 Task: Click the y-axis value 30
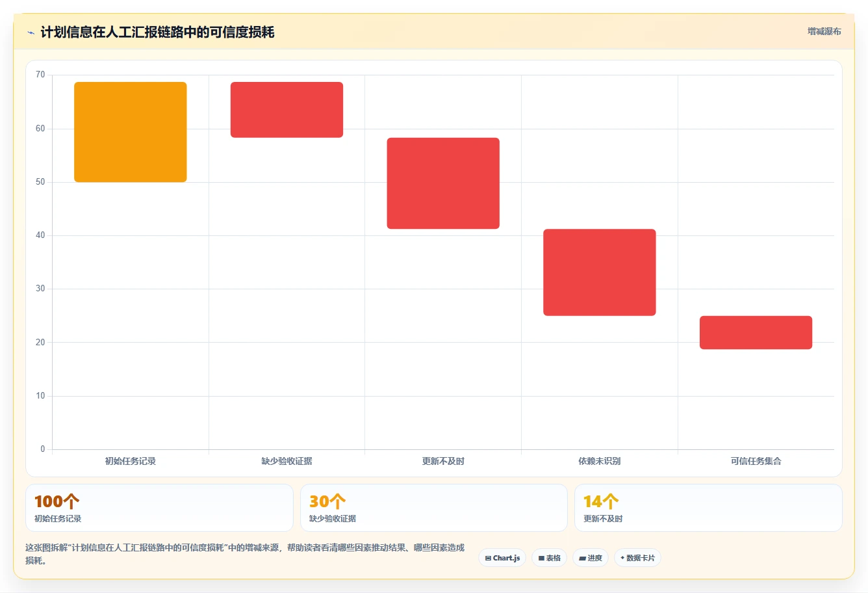tap(40, 289)
